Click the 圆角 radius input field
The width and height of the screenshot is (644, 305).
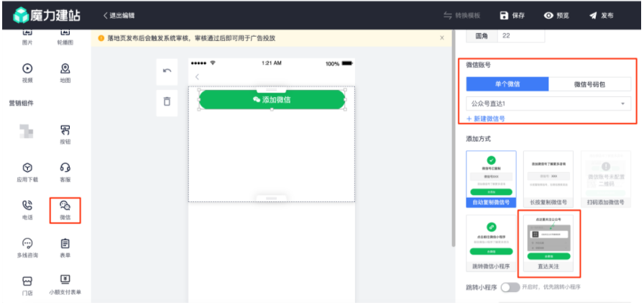click(x=520, y=35)
